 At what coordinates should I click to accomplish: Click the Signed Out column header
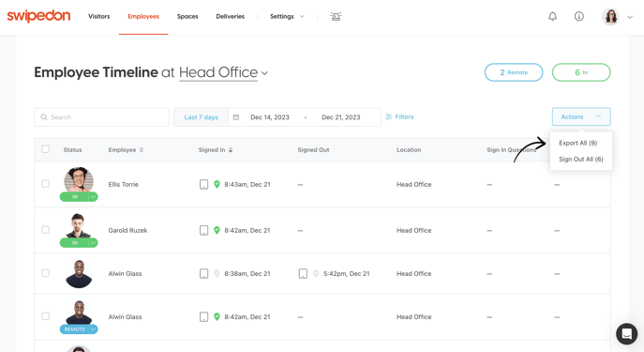[x=313, y=149]
